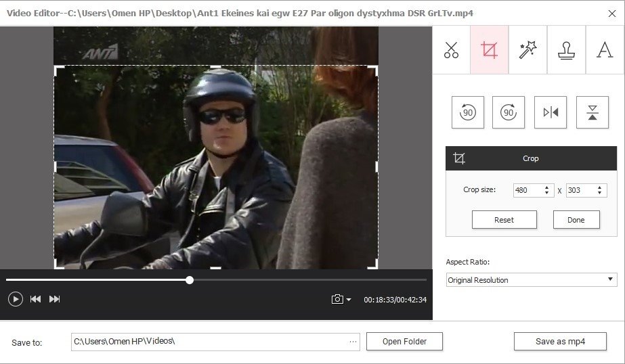This screenshot has width=625, height=364.
Task: Flip the video horizontally
Action: 551,112
